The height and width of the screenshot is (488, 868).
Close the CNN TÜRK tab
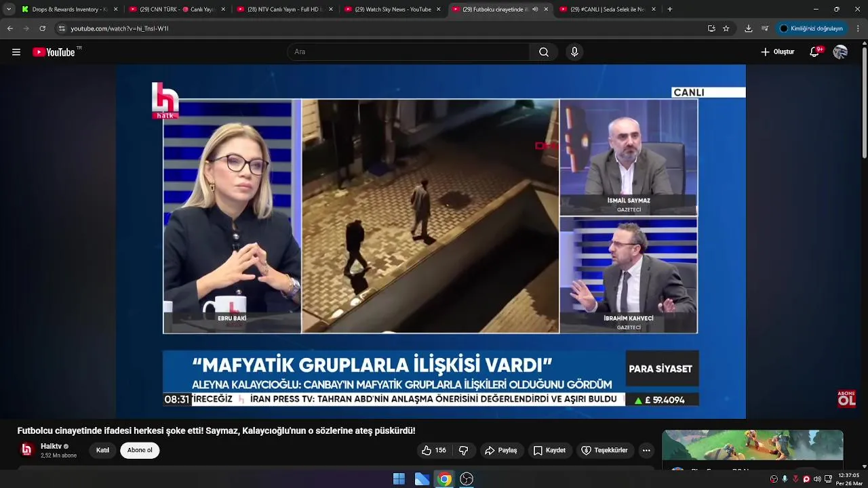223,9
